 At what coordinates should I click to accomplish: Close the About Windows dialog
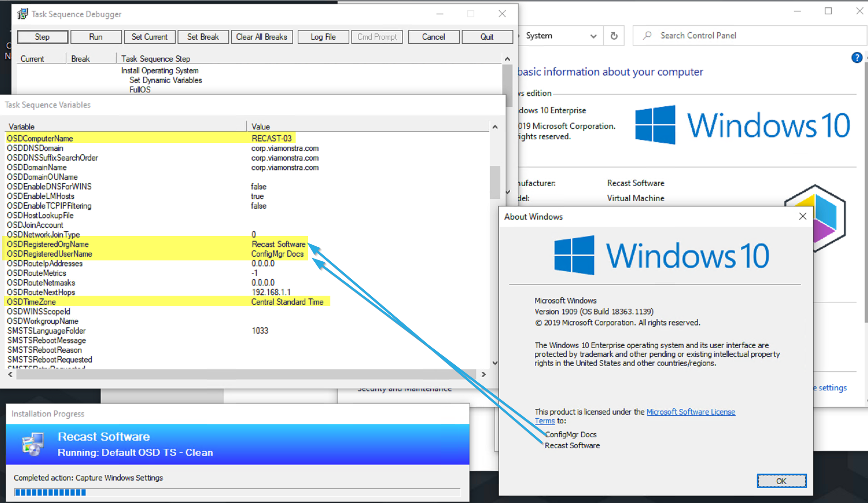[x=803, y=216]
